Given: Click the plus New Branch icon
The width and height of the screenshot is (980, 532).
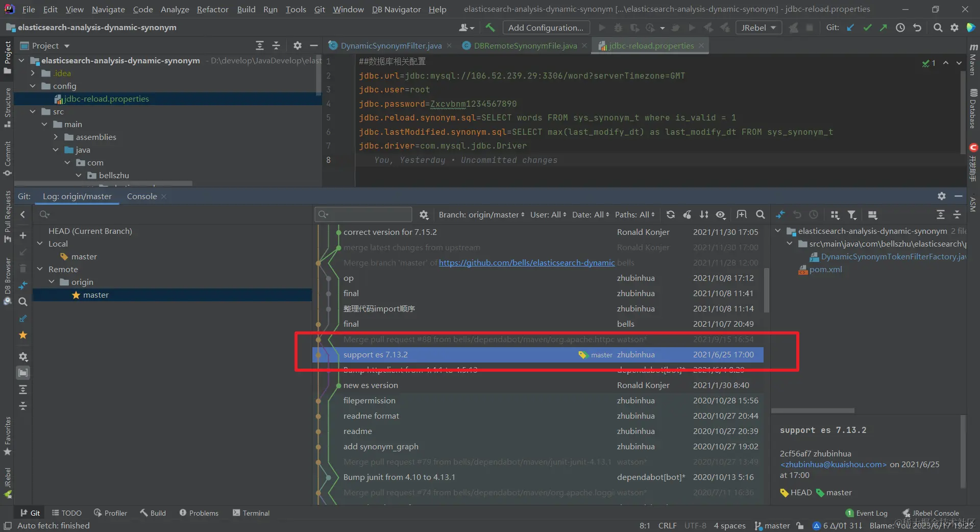Looking at the screenshot, I should click(x=23, y=235).
